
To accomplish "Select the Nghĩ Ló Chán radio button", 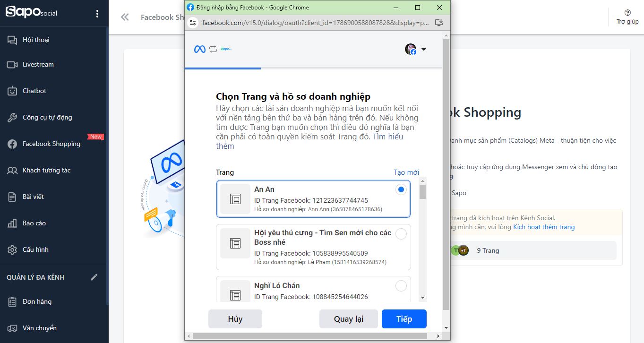I will click(401, 286).
